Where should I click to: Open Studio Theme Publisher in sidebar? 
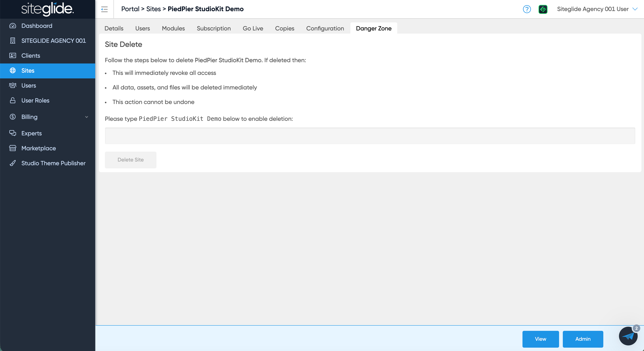point(47,163)
